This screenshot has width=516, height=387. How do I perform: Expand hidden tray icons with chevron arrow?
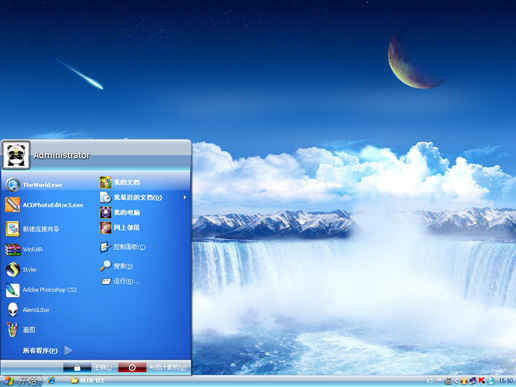pyautogui.click(x=456, y=381)
